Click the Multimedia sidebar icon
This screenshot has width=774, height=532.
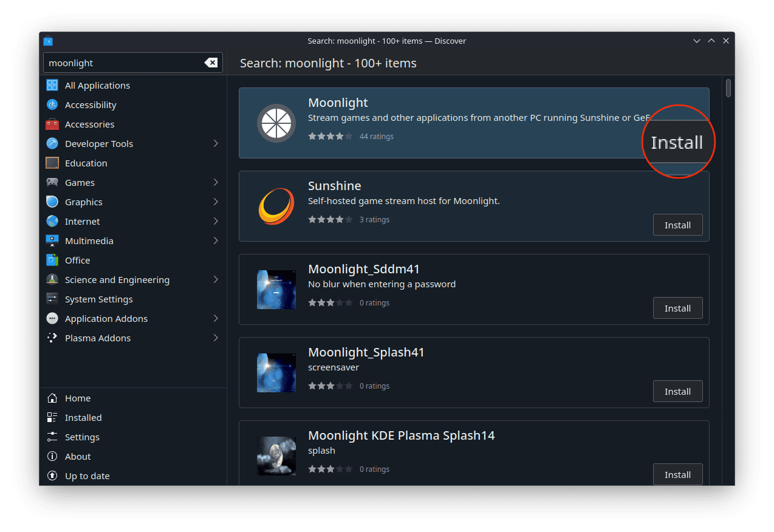click(52, 240)
